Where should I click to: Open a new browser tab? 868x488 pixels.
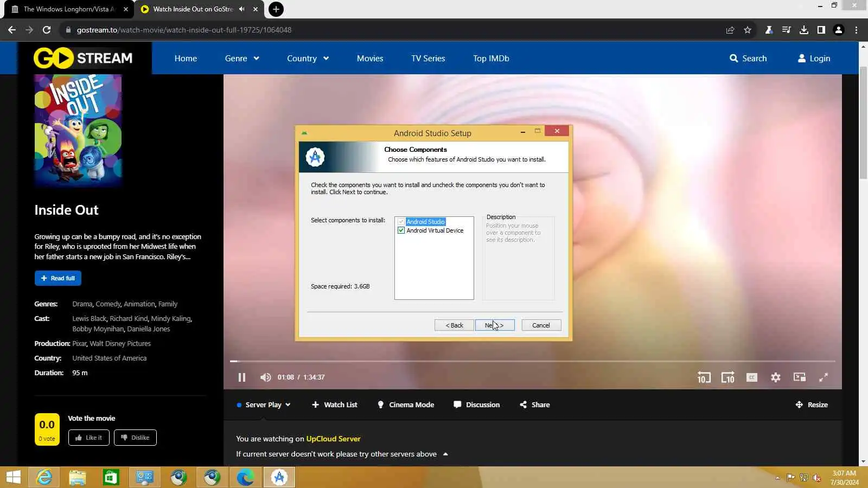(x=276, y=9)
